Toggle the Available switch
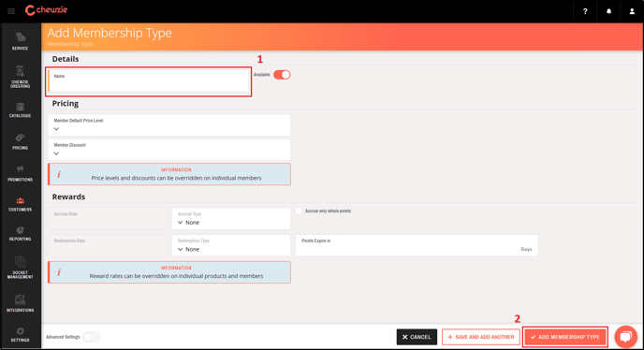Image resolution: width=644 pixels, height=350 pixels. pyautogui.click(x=282, y=75)
